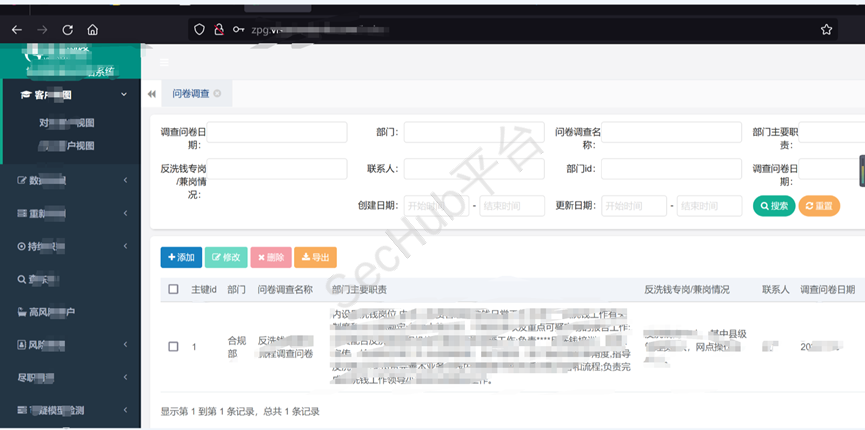
Task: Check the checkbox for row 1
Action: 173,347
